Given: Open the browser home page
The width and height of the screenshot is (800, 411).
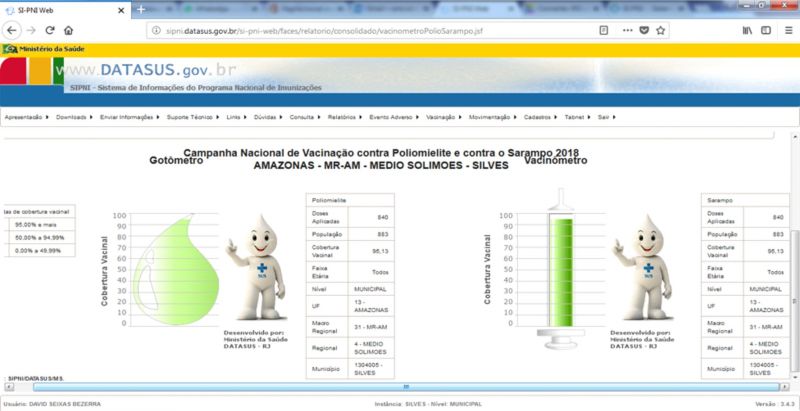Looking at the screenshot, I should [68, 31].
